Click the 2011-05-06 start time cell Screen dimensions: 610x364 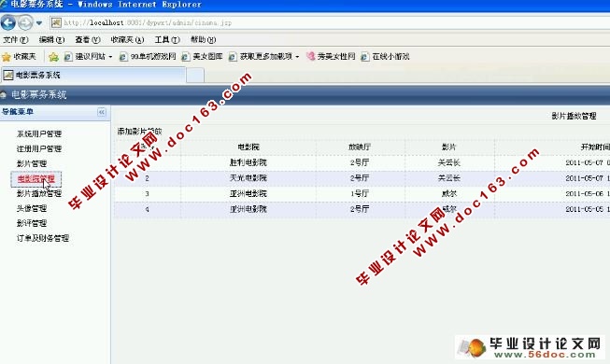pos(588,194)
